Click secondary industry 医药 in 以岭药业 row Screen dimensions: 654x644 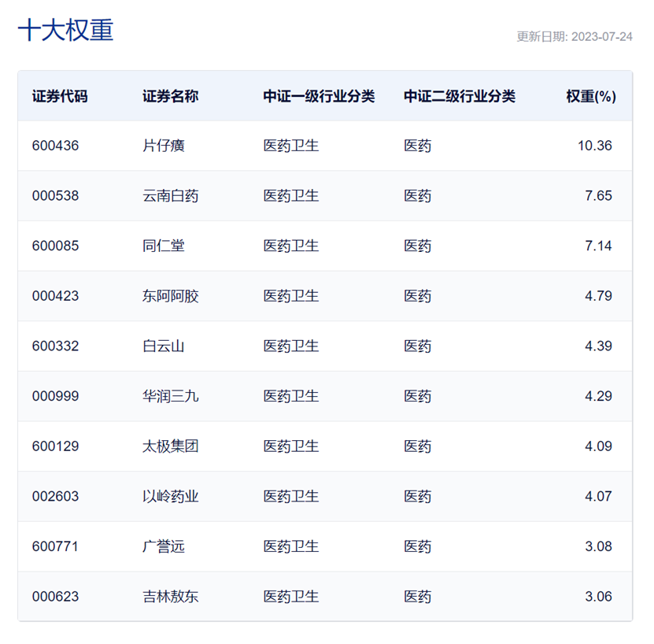pos(418,496)
